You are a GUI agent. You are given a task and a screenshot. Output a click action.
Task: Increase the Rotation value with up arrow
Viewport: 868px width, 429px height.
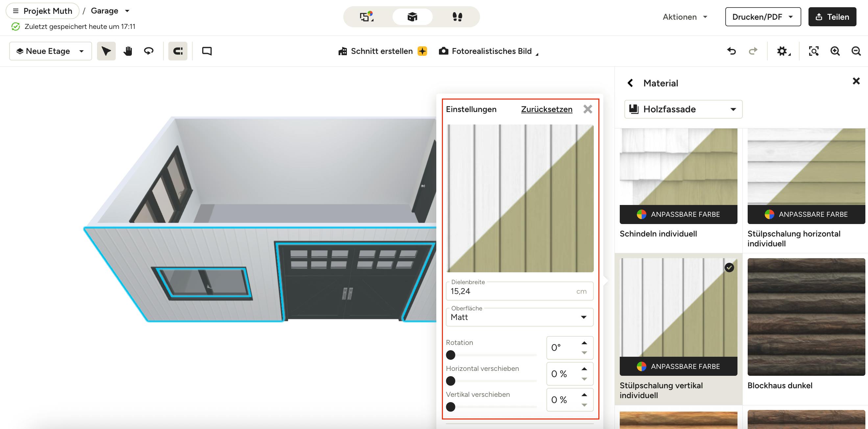coord(584,343)
